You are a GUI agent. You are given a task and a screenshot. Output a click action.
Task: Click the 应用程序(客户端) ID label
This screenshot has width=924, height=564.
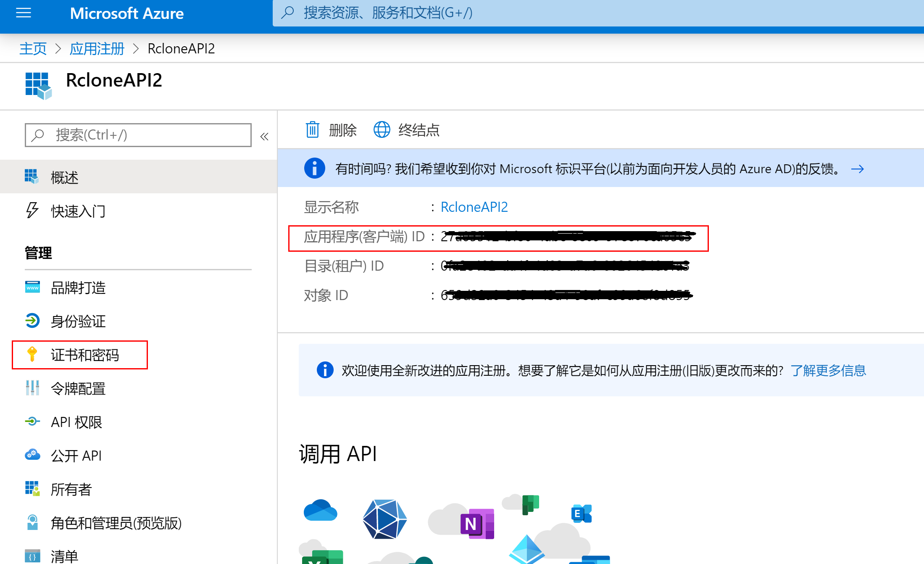pyautogui.click(x=364, y=237)
